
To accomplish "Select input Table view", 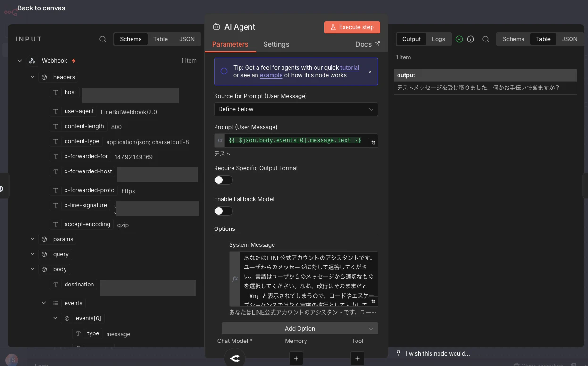I will pos(160,39).
